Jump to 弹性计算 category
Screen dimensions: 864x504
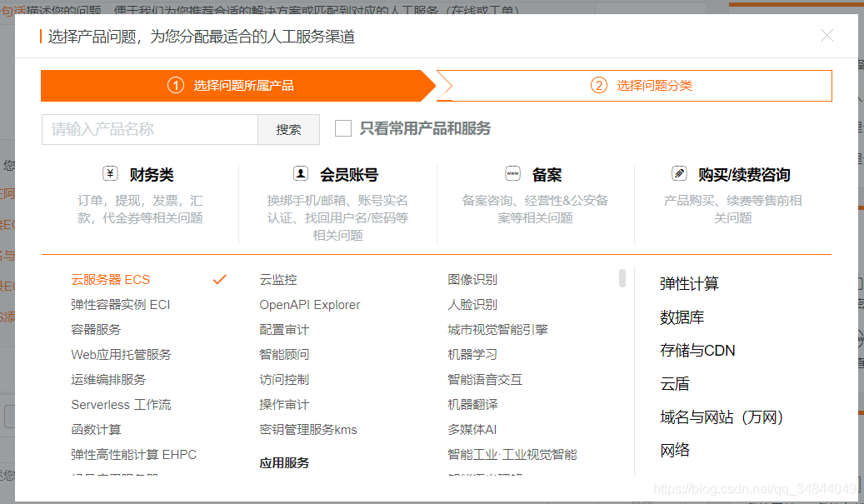click(x=689, y=284)
